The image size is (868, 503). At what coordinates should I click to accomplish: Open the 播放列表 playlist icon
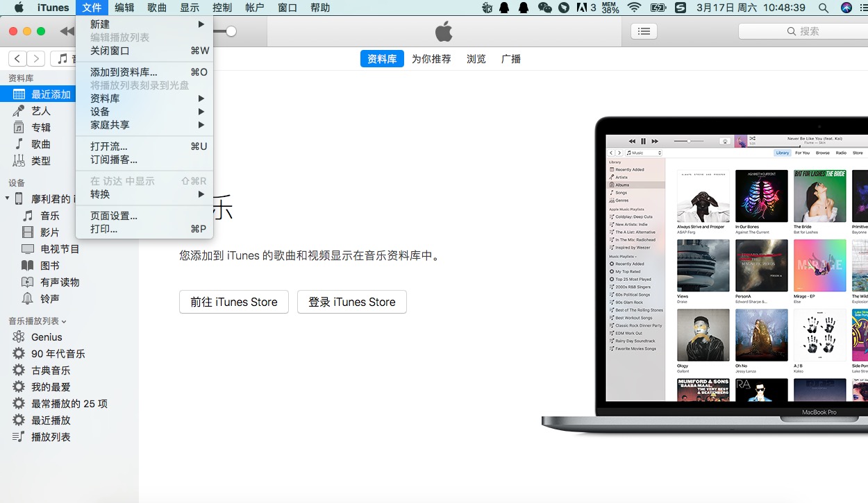pyautogui.click(x=19, y=437)
